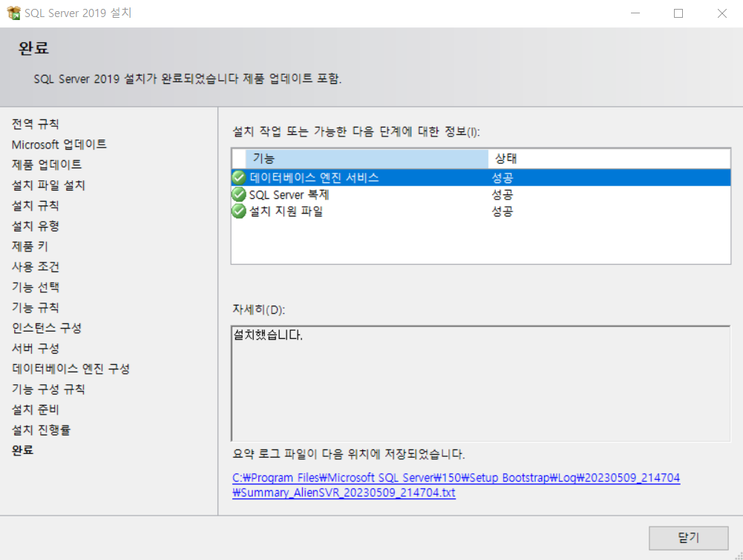The image size is (743, 560).
Task: Click inside the 자세히 details text box
Action: point(480,383)
